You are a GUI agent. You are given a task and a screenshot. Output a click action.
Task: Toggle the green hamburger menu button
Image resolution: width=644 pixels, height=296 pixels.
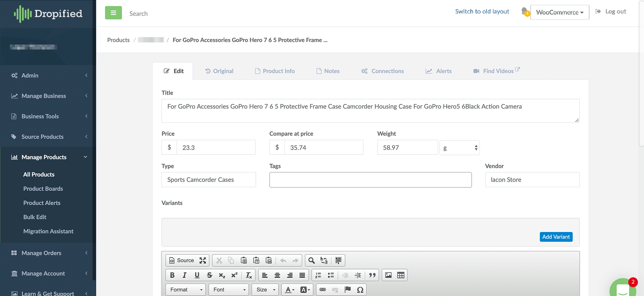tap(113, 13)
